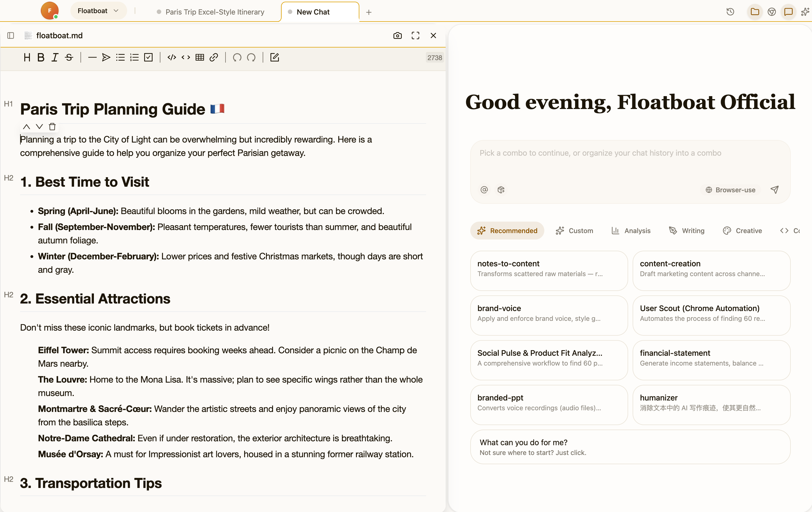Move the paragraph block up
Screen dimensions: 812x512
point(26,127)
